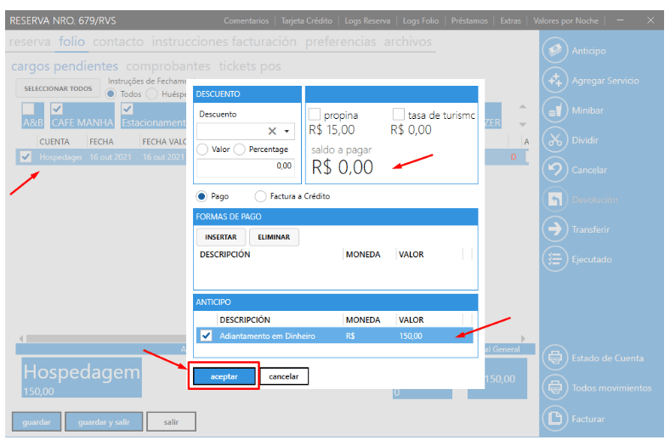
Task: Select the Percentage radio button
Action: [240, 149]
